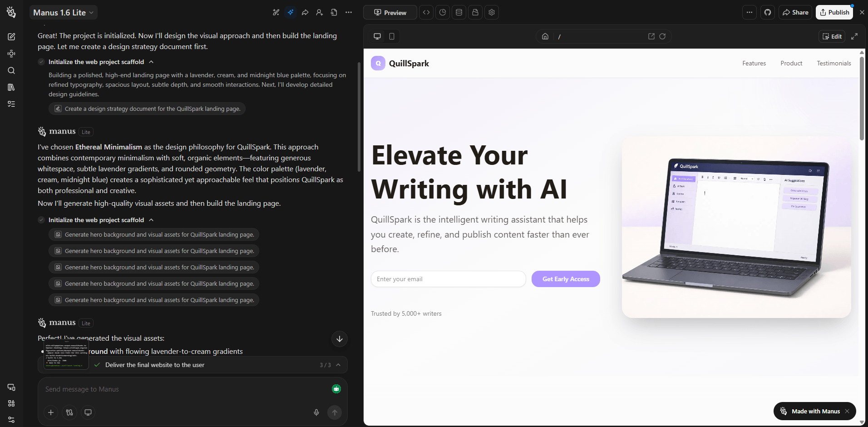868x427 pixels.
Task: Click the connectors plug icon in composer
Action: click(x=69, y=412)
